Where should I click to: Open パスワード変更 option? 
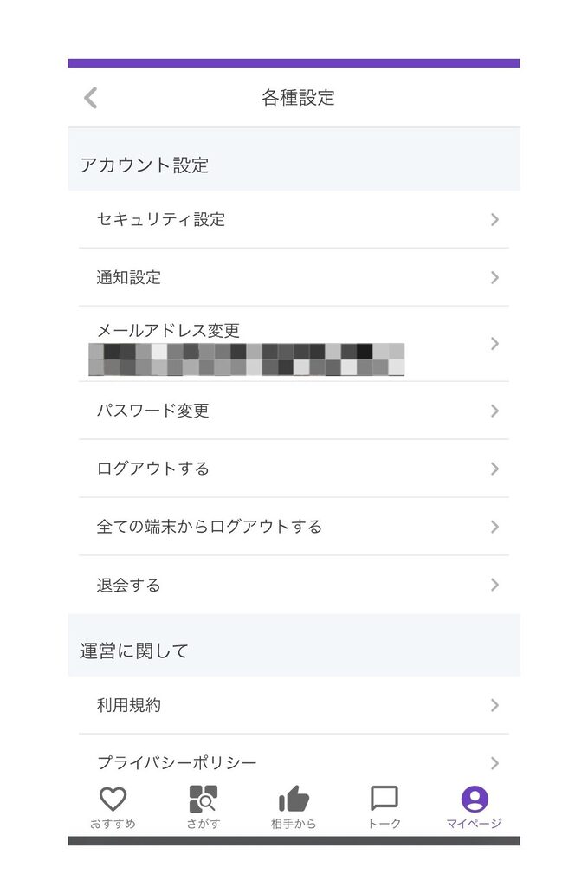[x=153, y=411]
